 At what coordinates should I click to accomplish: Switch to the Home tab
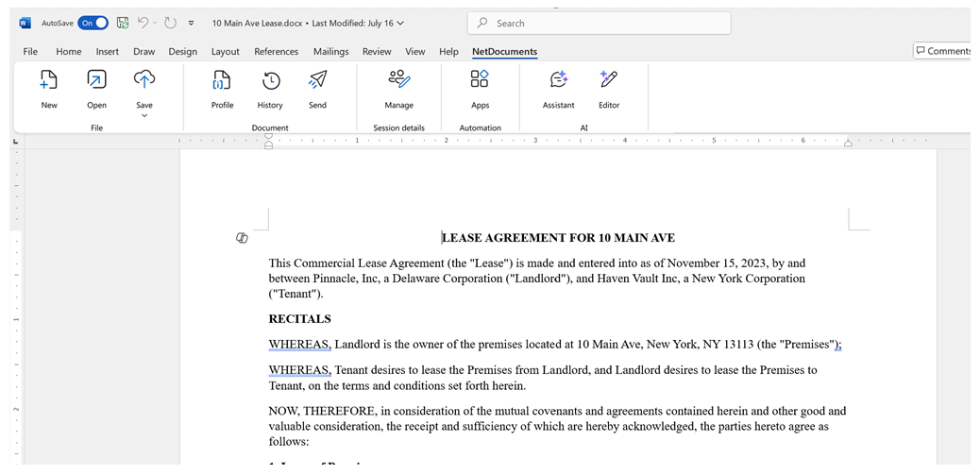(69, 52)
